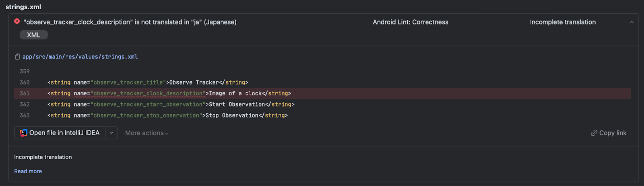
Task: Click the red error icon beside the problem title
Action: tap(17, 21)
